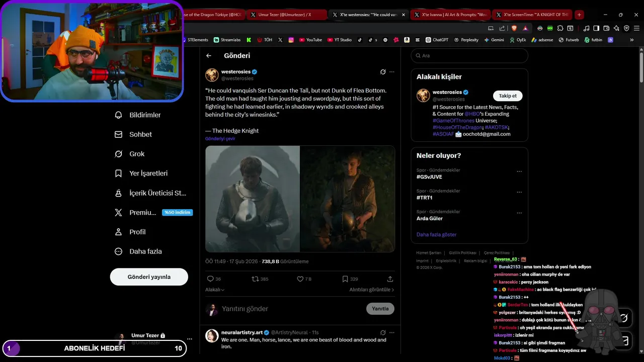
Task: Click Gönderiyi çevir translate link
Action: click(x=220, y=139)
